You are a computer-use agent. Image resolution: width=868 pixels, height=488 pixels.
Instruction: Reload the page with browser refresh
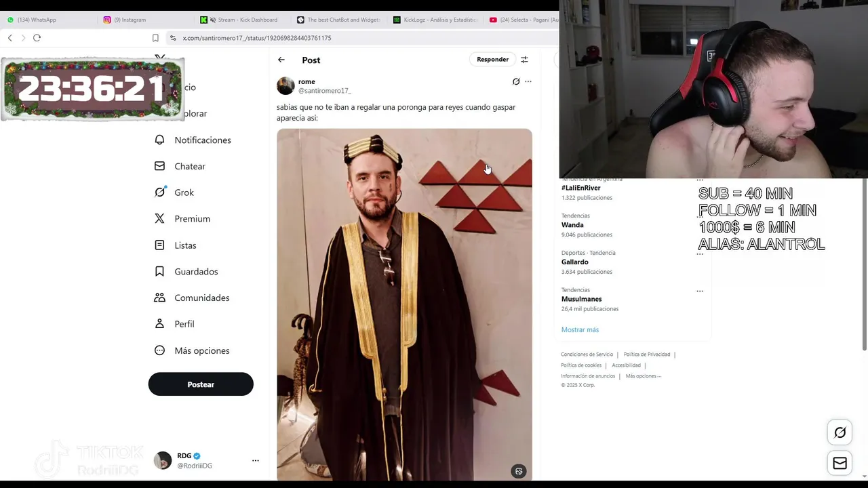point(37,38)
